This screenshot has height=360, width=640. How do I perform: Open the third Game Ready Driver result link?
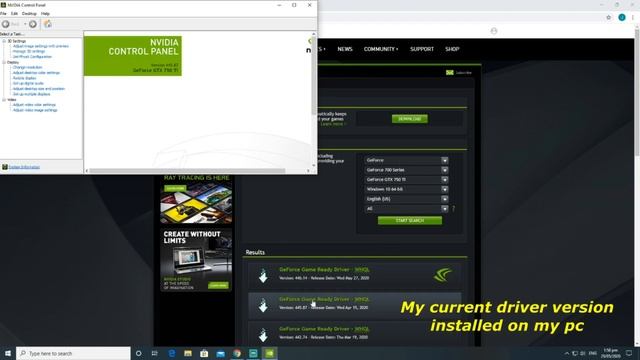tap(324, 329)
